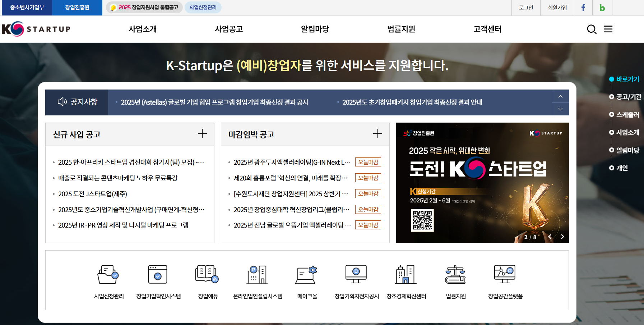
Task: Jump to 사업소개 side nav item
Action: coord(624,132)
